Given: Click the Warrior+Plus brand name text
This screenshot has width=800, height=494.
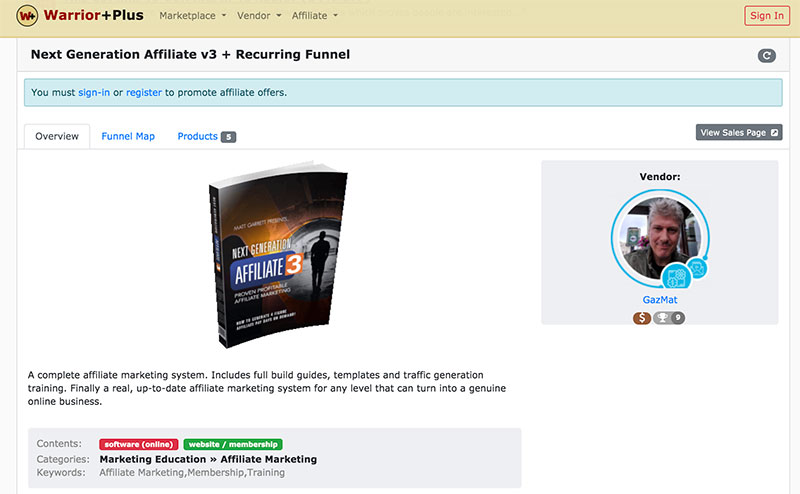Looking at the screenshot, I should point(93,15).
